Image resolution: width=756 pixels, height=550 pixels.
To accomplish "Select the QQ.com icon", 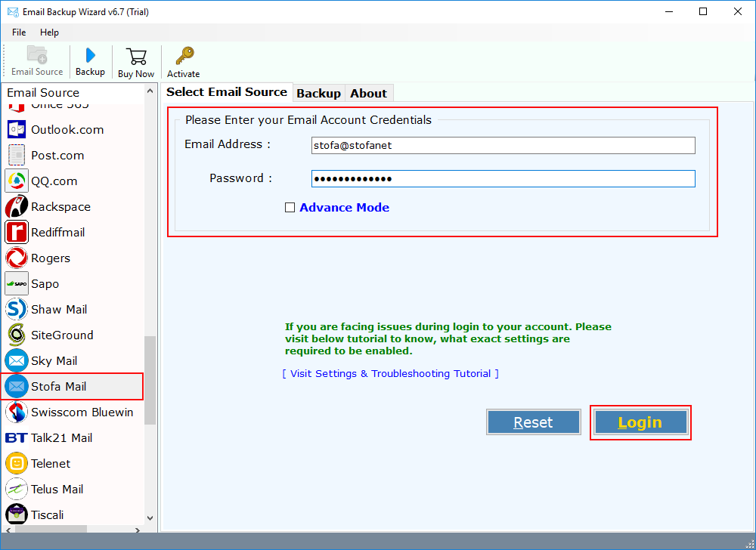I will point(17,181).
